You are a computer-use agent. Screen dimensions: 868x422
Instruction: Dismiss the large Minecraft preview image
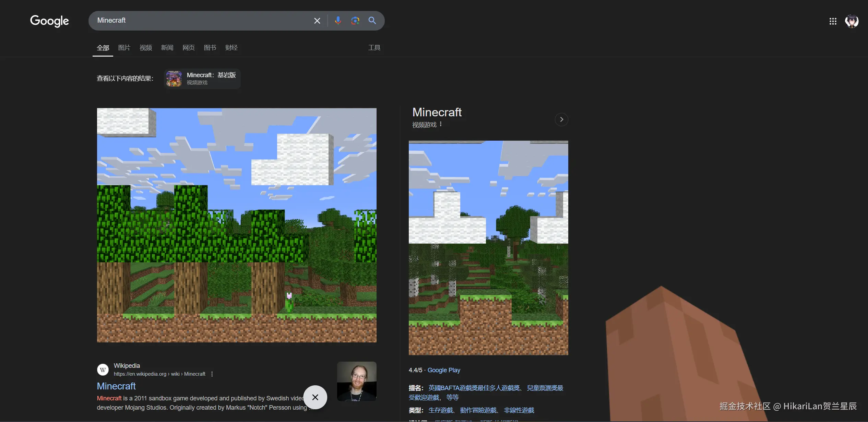(x=315, y=397)
